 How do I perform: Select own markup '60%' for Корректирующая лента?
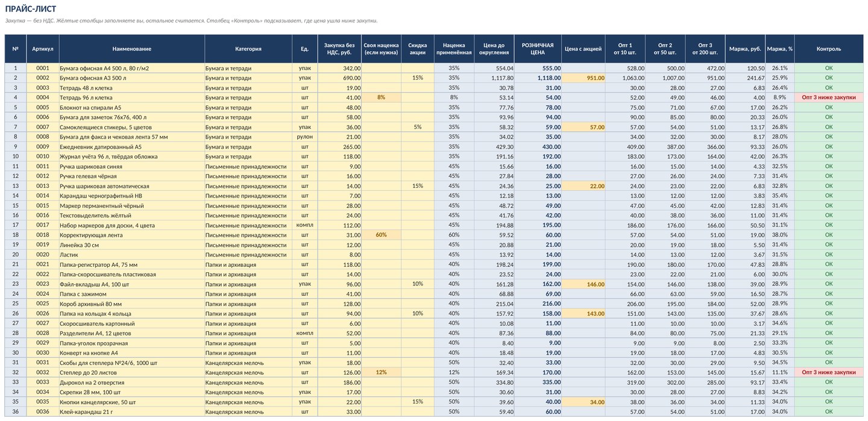(x=381, y=235)
